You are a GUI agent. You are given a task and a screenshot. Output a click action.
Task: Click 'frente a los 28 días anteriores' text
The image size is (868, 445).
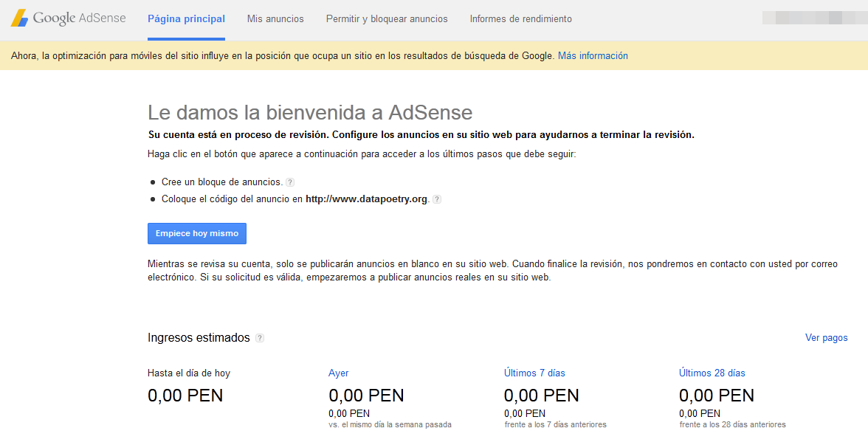point(732,424)
